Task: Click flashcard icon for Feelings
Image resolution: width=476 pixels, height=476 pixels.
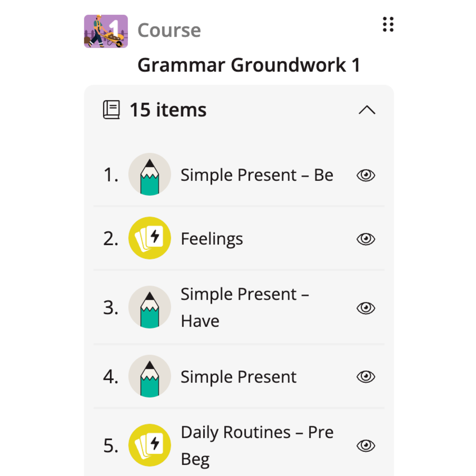Action: 149,238
